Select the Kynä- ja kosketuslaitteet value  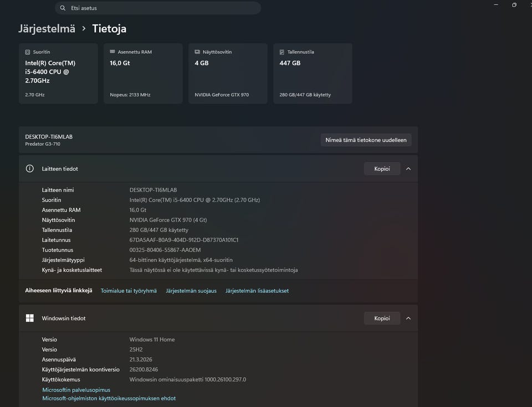click(x=213, y=270)
